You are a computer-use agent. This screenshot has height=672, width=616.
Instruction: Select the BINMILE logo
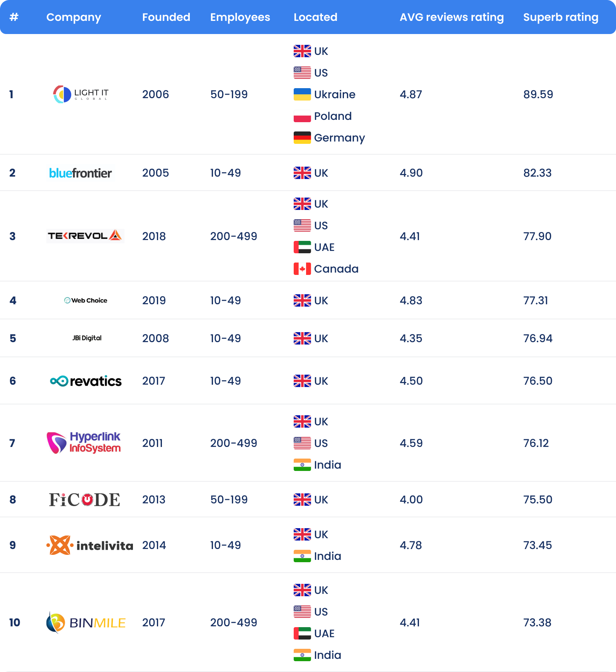pos(86,623)
